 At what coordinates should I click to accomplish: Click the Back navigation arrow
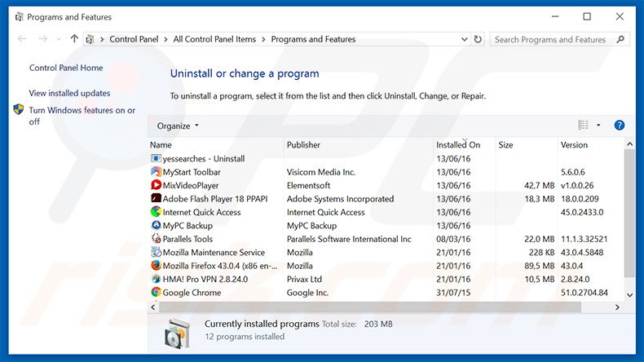click(22, 39)
